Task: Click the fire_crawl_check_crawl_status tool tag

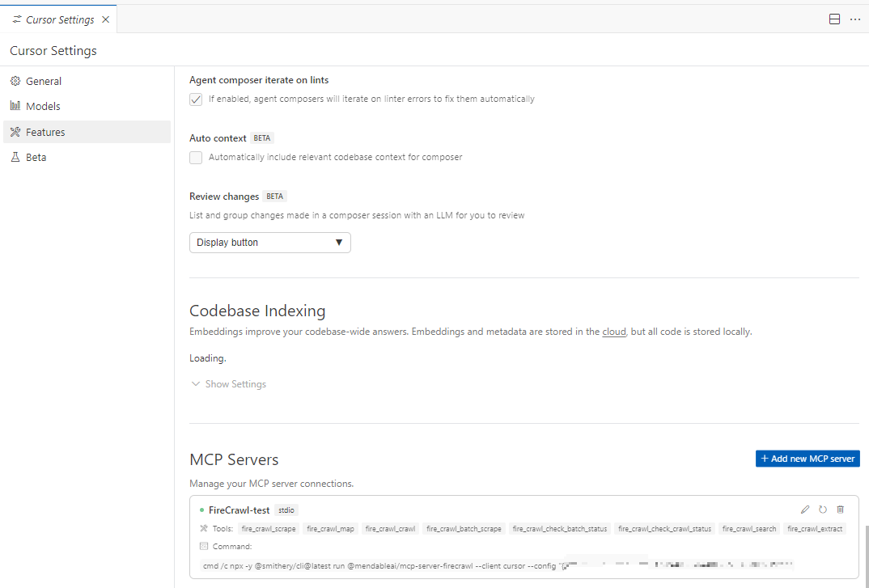Action: click(x=664, y=529)
